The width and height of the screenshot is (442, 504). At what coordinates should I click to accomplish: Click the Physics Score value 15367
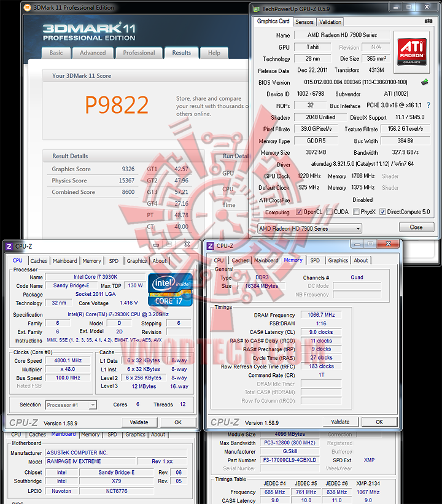[x=126, y=180]
